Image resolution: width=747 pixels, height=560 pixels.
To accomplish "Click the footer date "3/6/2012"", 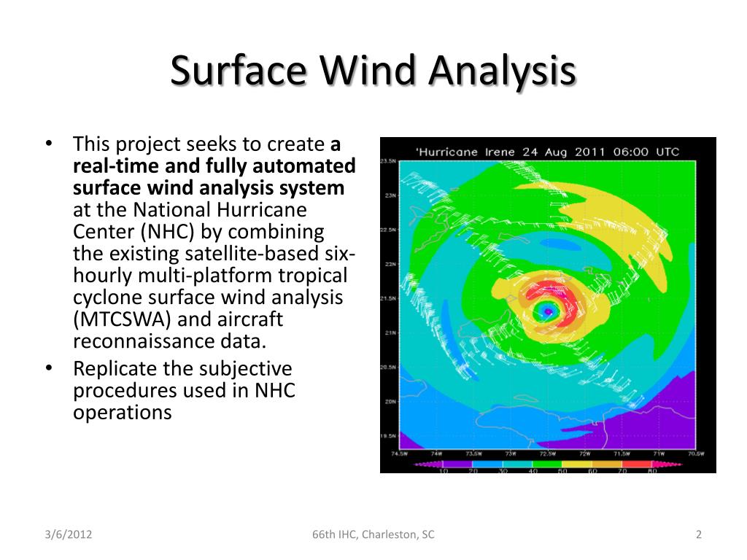I will click(x=68, y=534).
